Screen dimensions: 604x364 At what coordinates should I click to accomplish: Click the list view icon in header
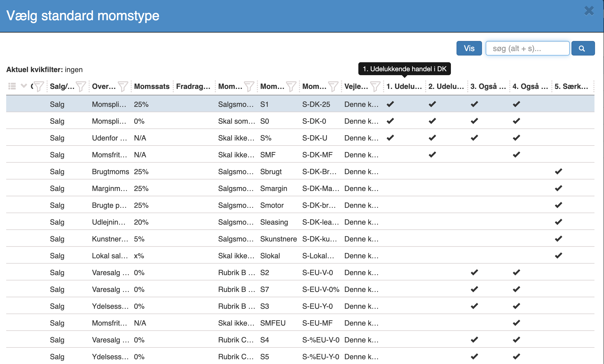click(x=12, y=86)
